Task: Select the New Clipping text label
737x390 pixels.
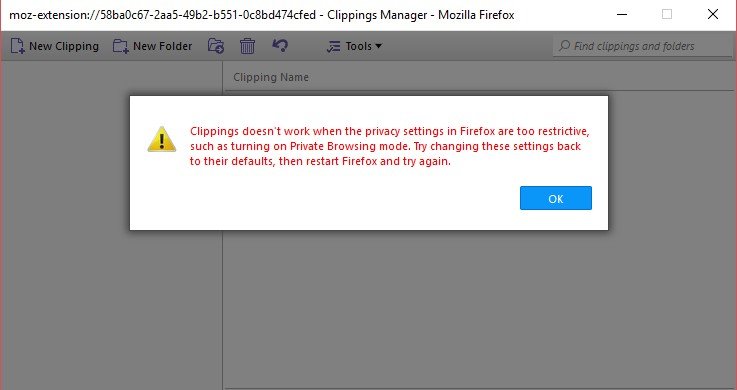Action: pos(64,46)
